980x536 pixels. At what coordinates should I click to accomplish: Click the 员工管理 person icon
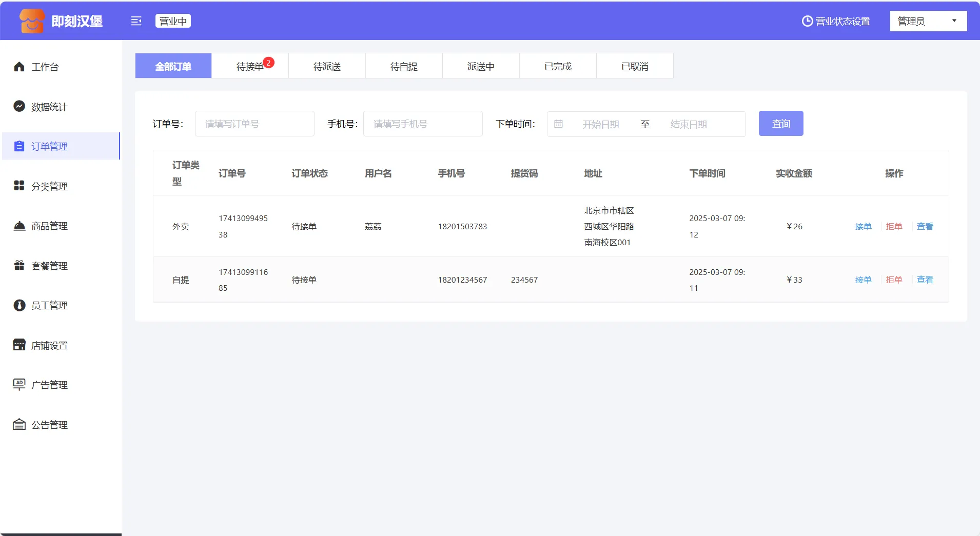(19, 305)
